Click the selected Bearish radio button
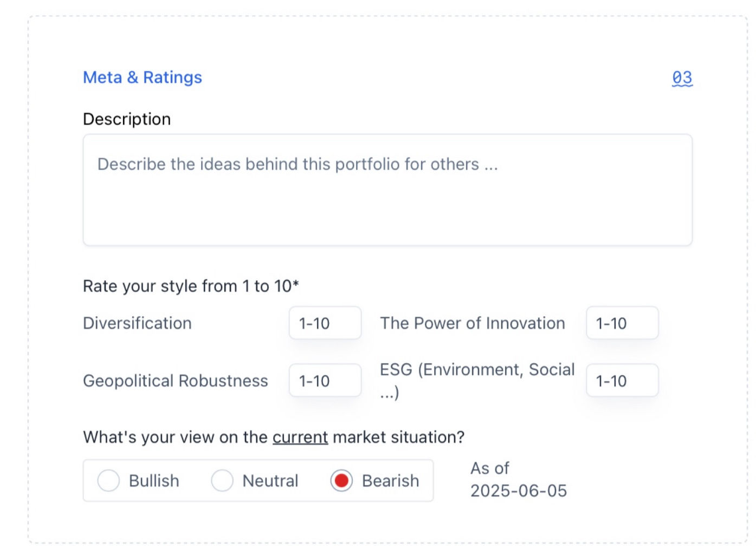The width and height of the screenshot is (756, 546). coord(341,481)
